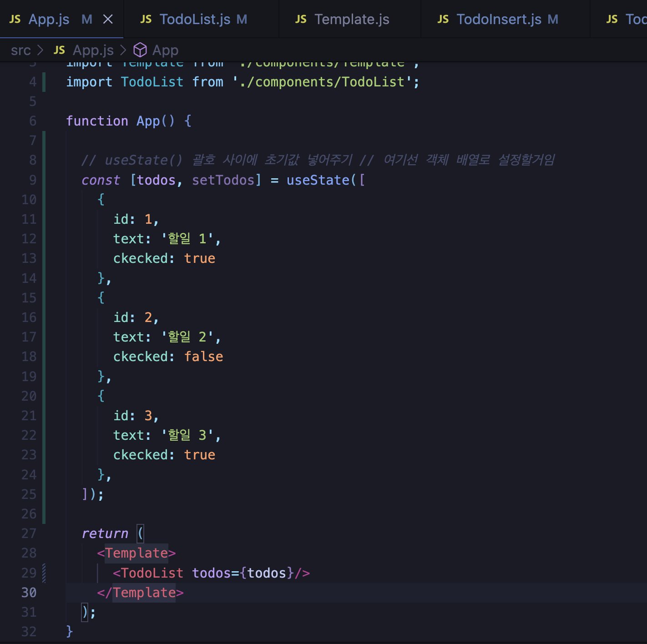Click 'ckecked: false' on line 18
Image resolution: width=647 pixels, height=644 pixels.
[x=168, y=357]
